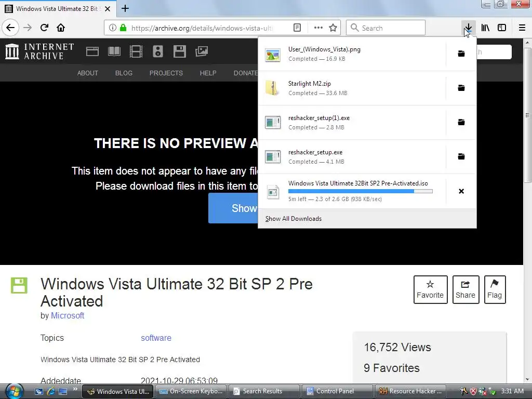Open containing folder for reshacker_setup.exe
Viewport: 532px width, 399px height.
click(461, 156)
